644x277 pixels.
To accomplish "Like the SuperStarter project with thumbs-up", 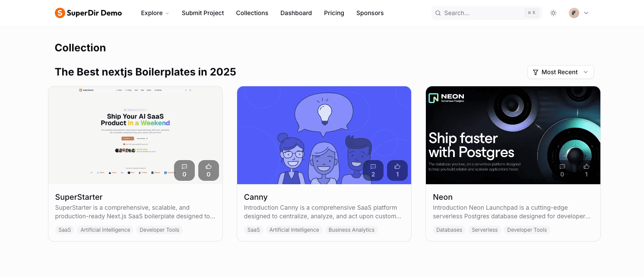I will pyautogui.click(x=209, y=170).
